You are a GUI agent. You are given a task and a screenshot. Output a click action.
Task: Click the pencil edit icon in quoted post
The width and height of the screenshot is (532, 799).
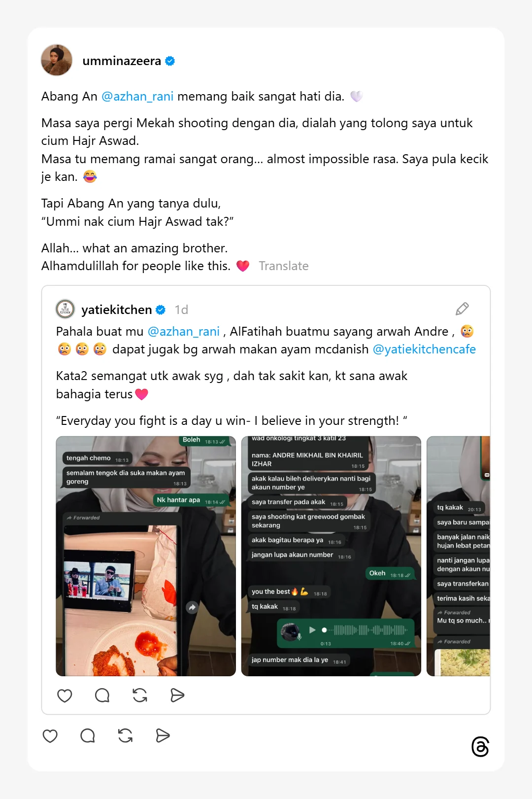(462, 309)
